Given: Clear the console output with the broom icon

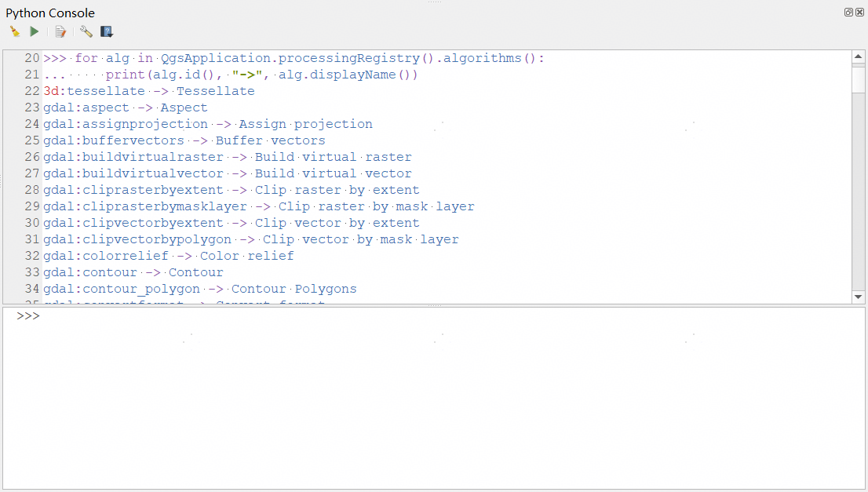Looking at the screenshot, I should click(14, 31).
